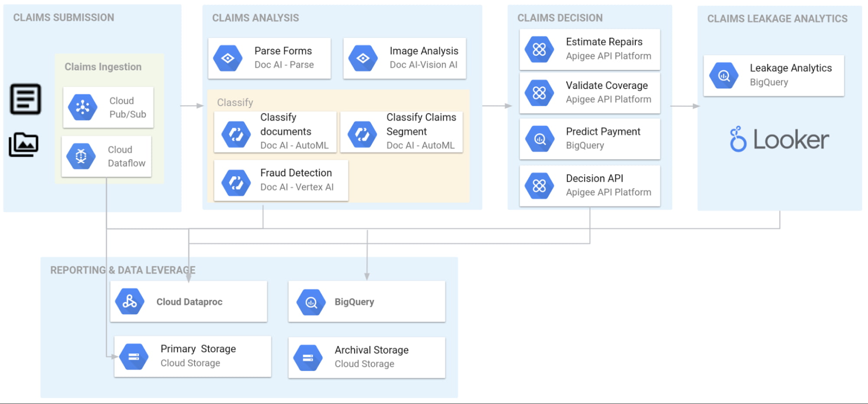This screenshot has height=404, width=868.
Task: Select the 'Doc AI - Parse' subtitle
Action: 284,65
